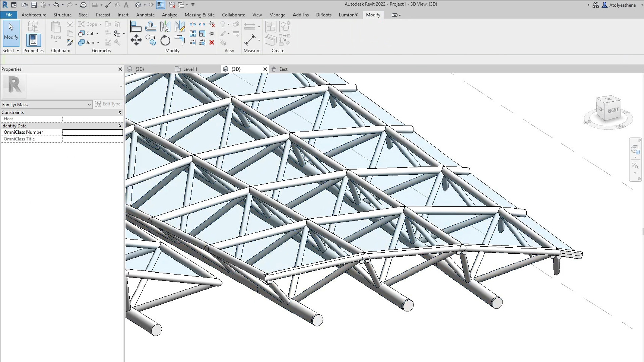Activate the Rotate tool
Image resolution: width=644 pixels, height=362 pixels.
165,40
